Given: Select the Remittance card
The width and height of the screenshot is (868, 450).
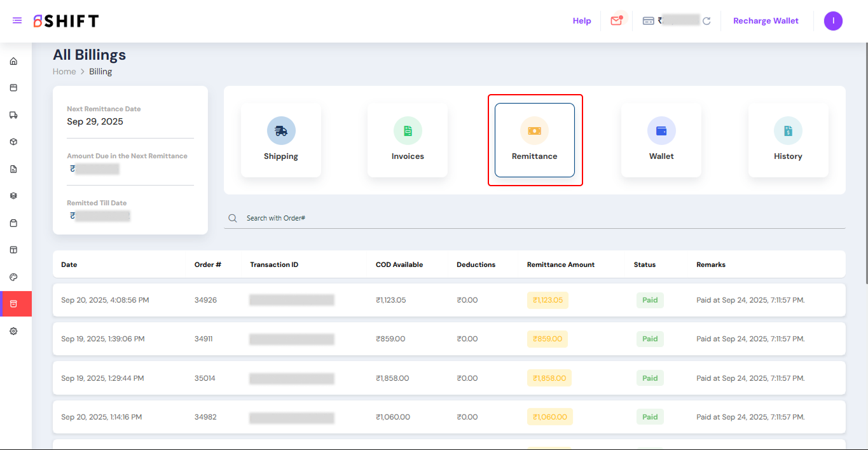Looking at the screenshot, I should [534, 140].
